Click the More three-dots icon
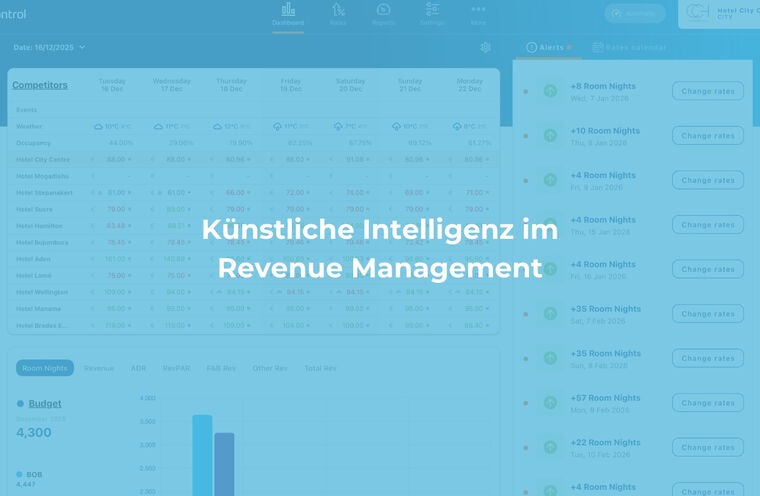 point(478,10)
